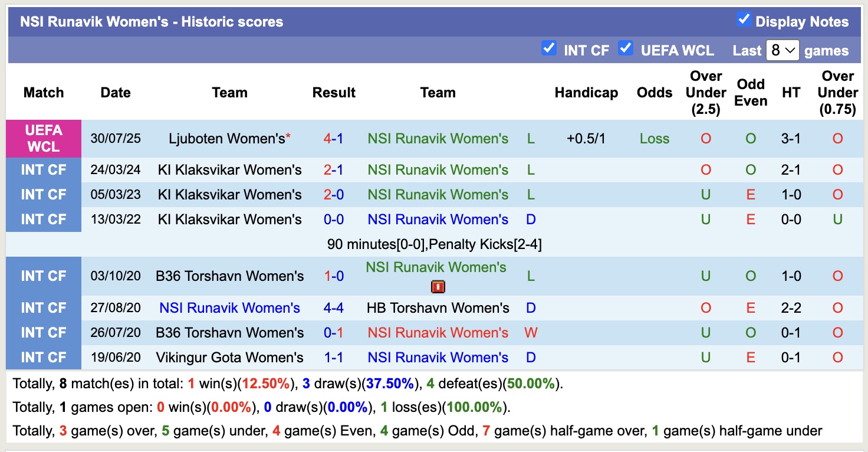Viewport: 868px width, 452px height.
Task: Open the NSI Runavik Women's team link
Action: point(438,139)
